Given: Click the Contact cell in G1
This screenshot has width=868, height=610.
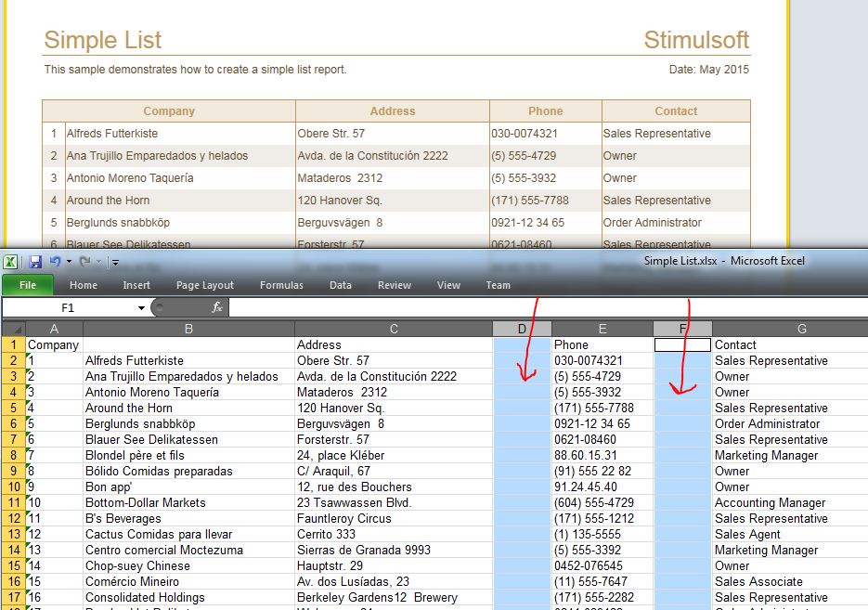Looking at the screenshot, I should coord(791,344).
